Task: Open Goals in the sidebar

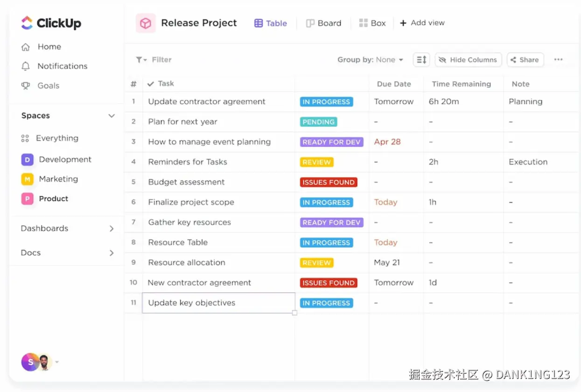Action: (x=40, y=86)
